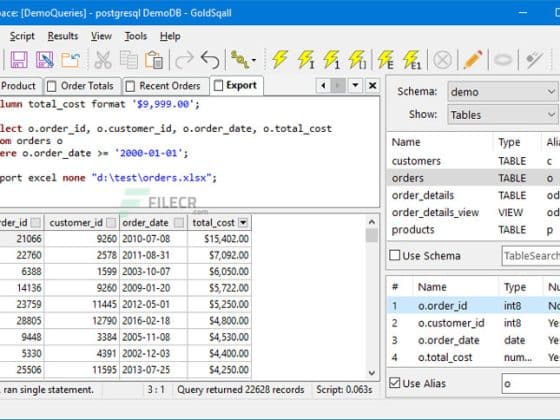The width and height of the screenshot is (560, 420).
Task: Click the alias input field containing o
Action: click(531, 384)
